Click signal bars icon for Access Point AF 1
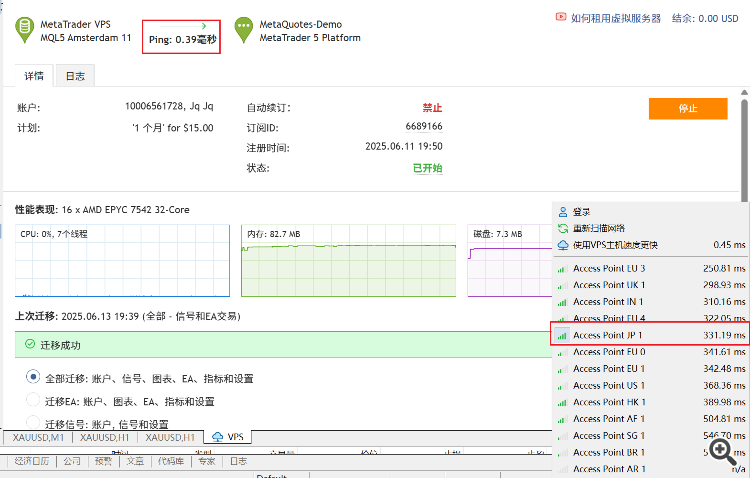This screenshot has height=478, width=750. 562,420
